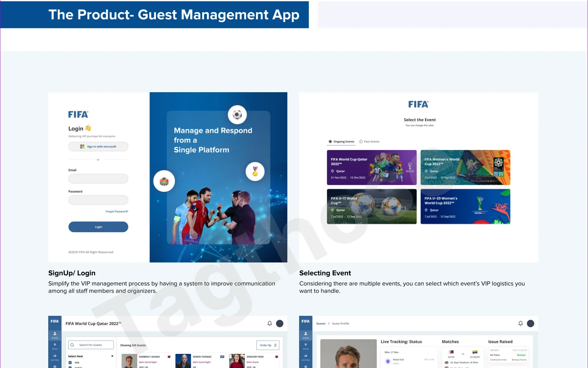This screenshot has width=588, height=368.
Task: Open Guests sidebar item on Guest Profile page
Action: point(306,335)
